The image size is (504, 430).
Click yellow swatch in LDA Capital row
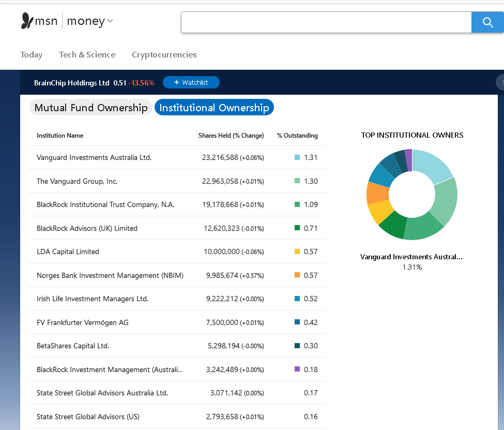(x=297, y=251)
